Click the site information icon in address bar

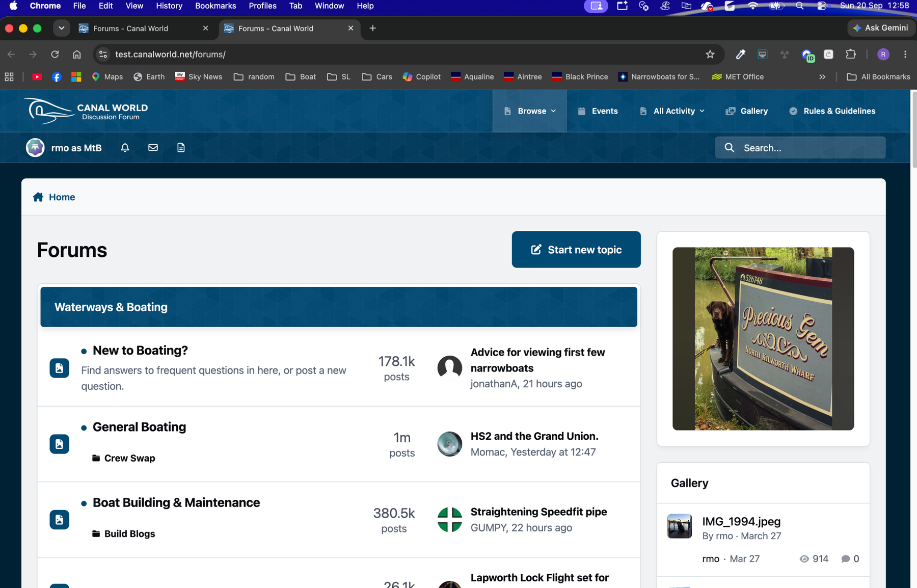click(103, 55)
